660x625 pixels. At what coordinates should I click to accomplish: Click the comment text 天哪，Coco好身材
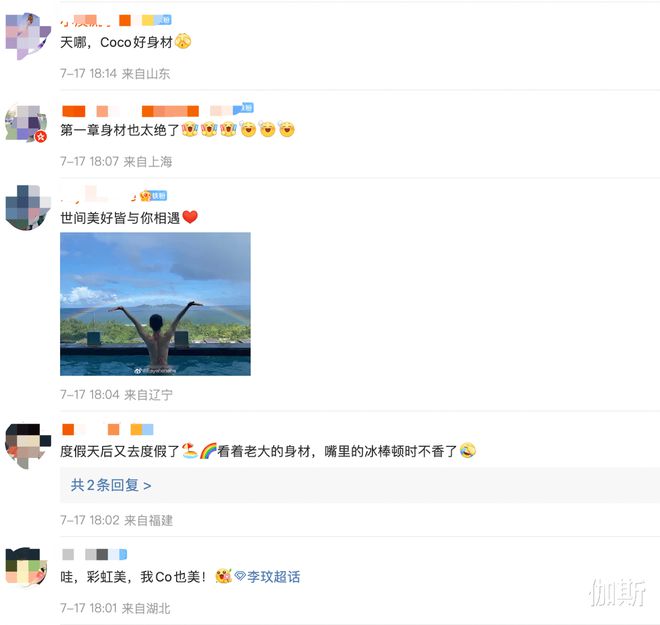[x=117, y=42]
